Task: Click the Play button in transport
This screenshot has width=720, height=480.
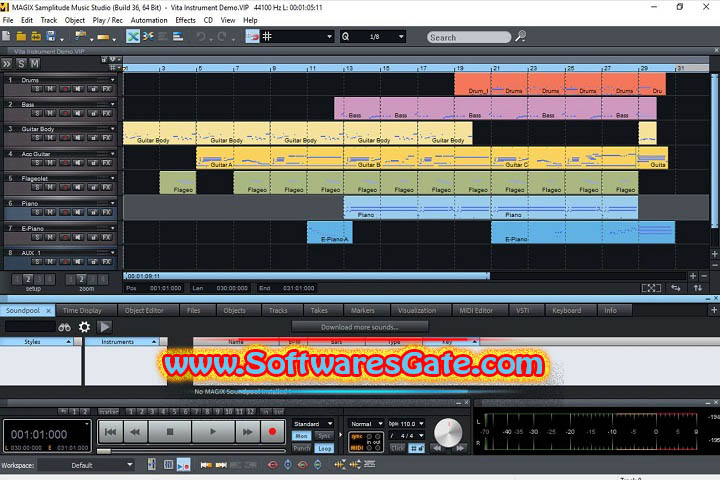Action: 213,432
